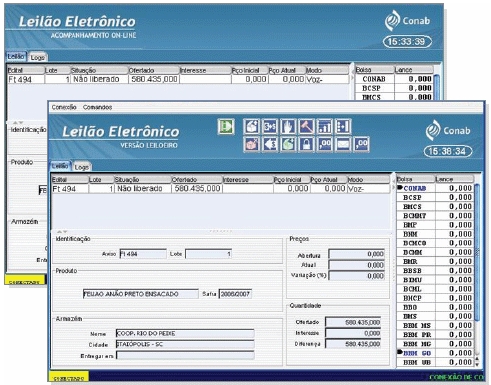The width and height of the screenshot is (491, 385).
Task: Click Não liberado cell in the front window
Action: [143, 189]
